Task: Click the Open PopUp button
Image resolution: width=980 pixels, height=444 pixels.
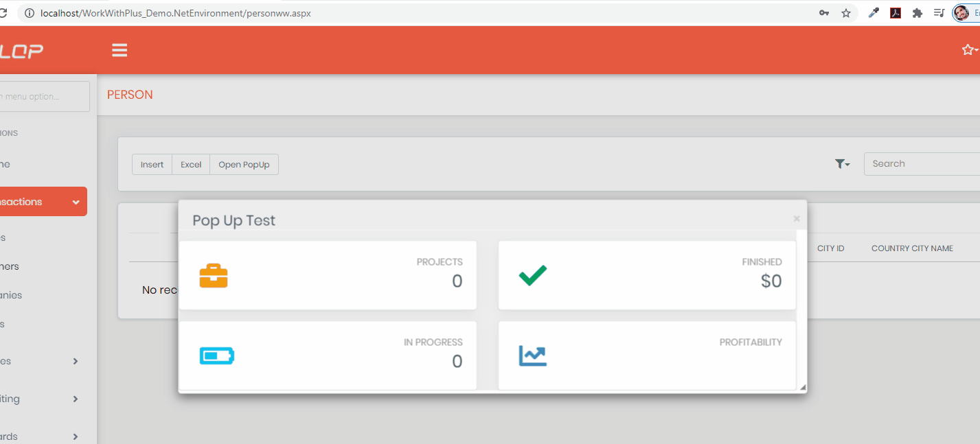Action: 244,164
